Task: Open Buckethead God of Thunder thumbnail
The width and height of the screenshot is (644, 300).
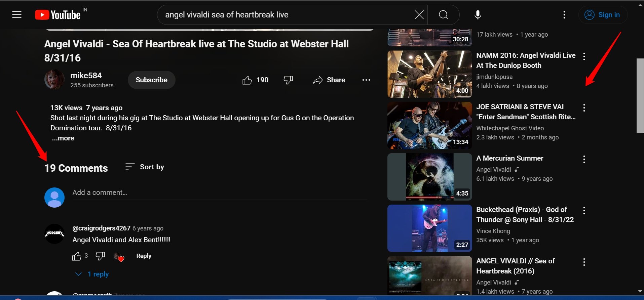Action: (429, 228)
